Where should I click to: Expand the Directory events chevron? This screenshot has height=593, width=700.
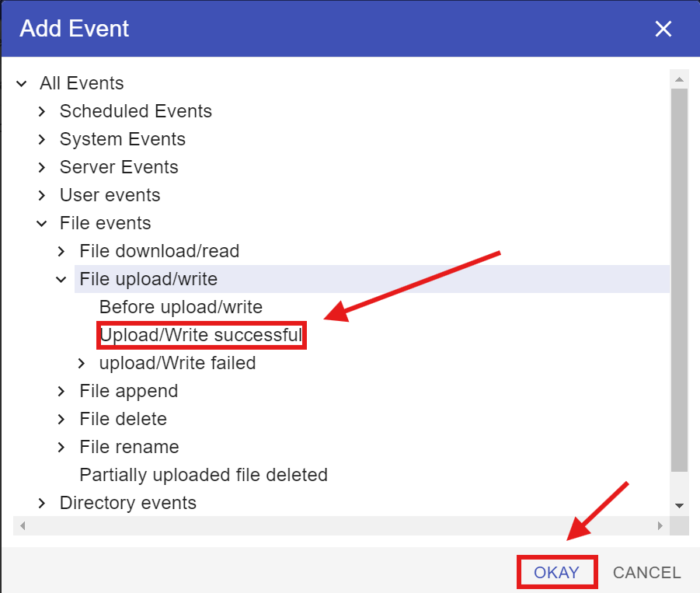(42, 503)
